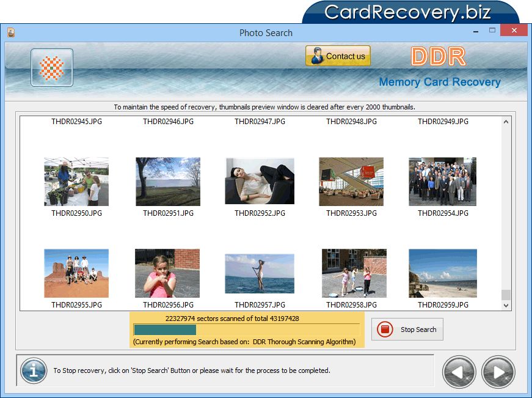This screenshot has height=398, width=532.
Task: Select the THDR02952.JPG reclining woman thumbnail
Action: tap(260, 181)
